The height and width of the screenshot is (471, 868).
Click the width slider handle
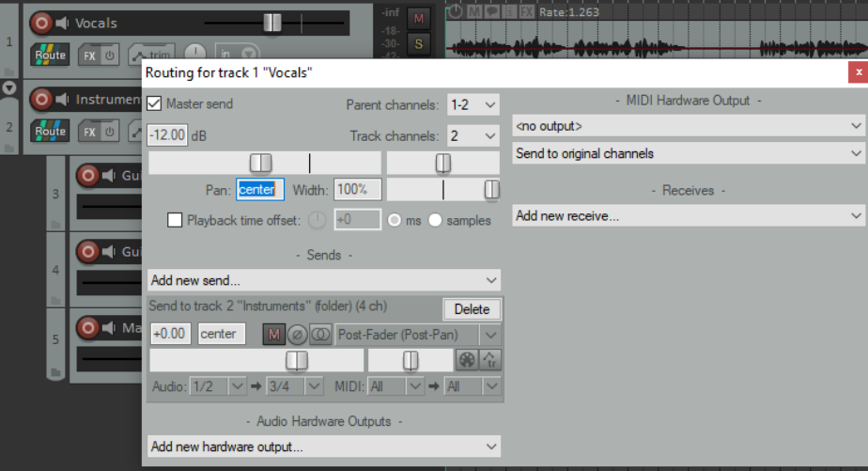491,190
